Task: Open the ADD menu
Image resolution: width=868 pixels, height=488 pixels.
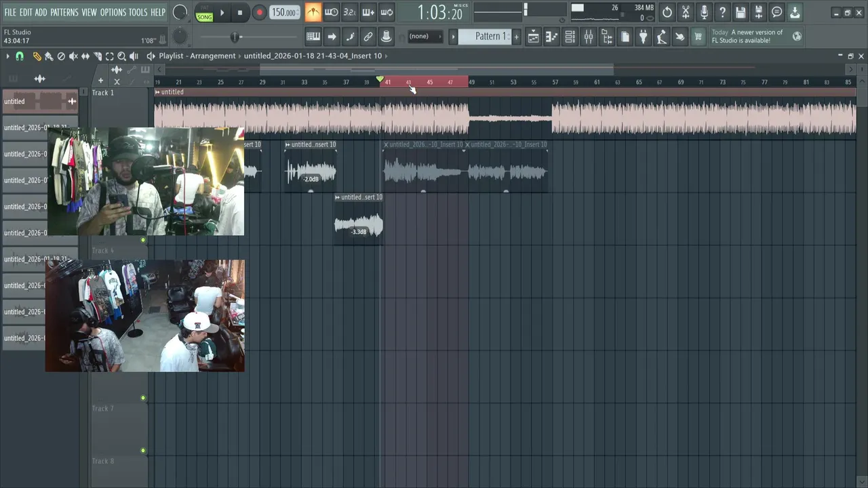Action: click(x=41, y=12)
